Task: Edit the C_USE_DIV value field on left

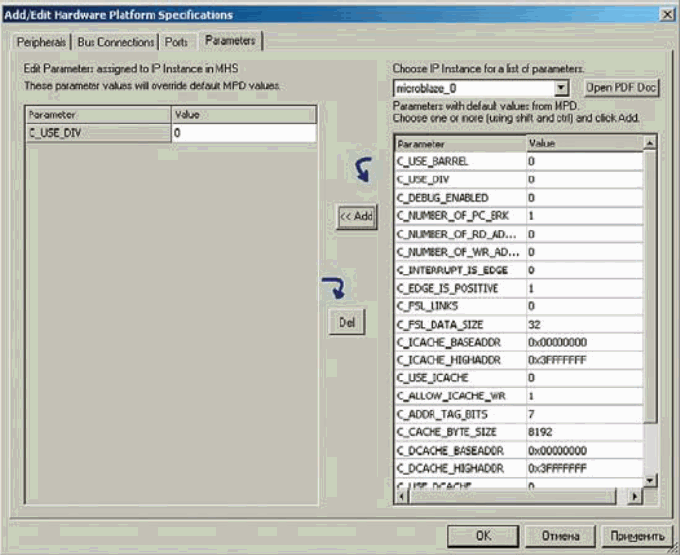Action: pos(243,132)
